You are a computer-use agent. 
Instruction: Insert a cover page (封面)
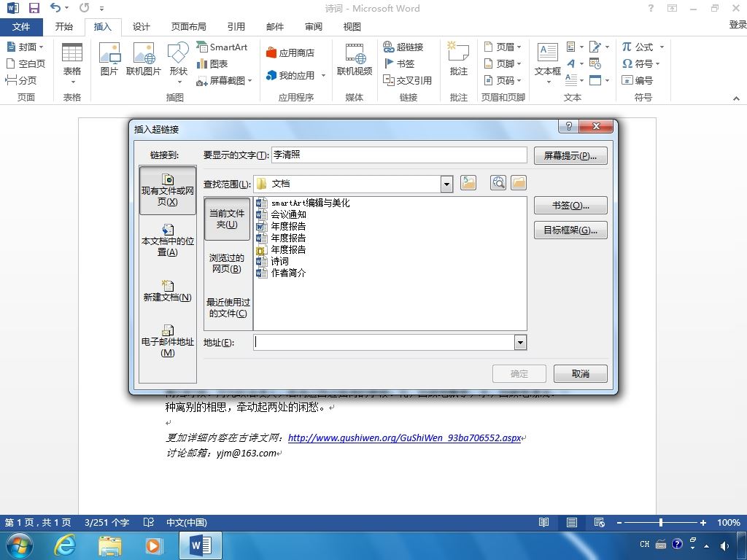[26, 47]
